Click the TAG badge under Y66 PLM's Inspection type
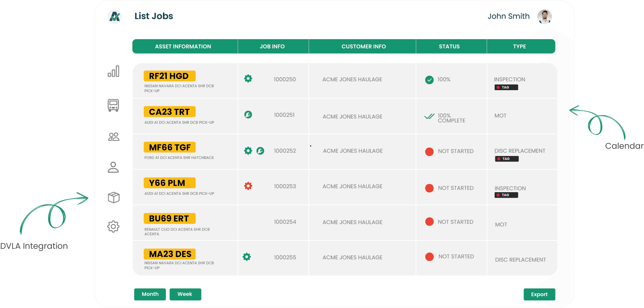Viewport: 644px width, 308px height. pos(506,195)
